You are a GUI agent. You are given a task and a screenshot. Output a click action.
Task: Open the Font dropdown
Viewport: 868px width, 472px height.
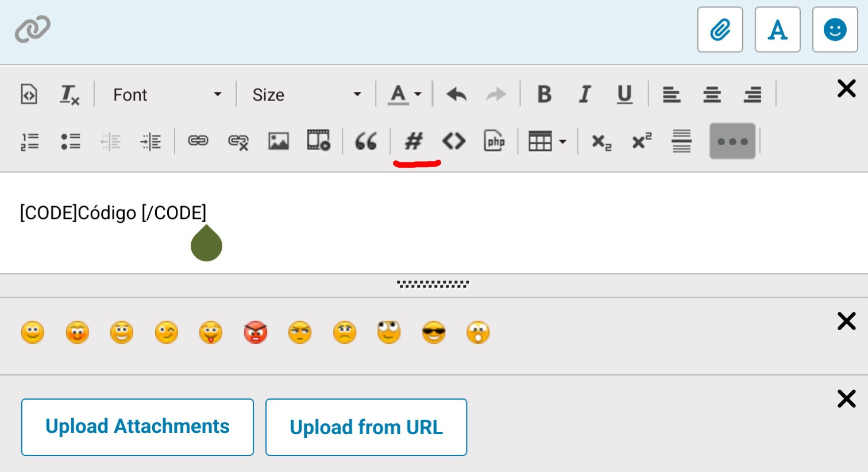[167, 94]
